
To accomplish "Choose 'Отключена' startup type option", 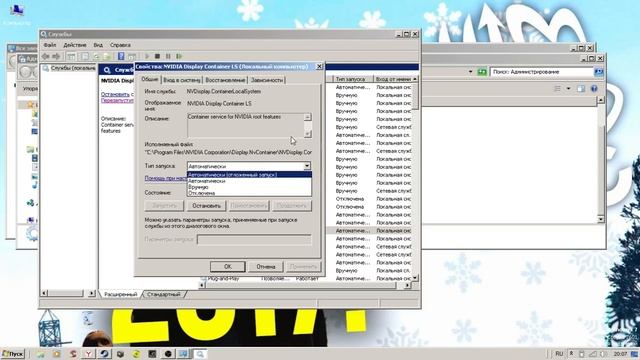I will (249, 193).
